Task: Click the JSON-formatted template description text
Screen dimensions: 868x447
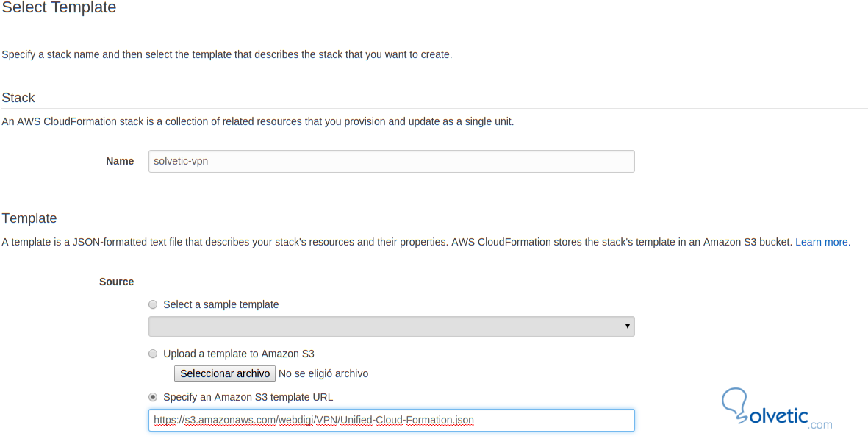Action: 397,242
